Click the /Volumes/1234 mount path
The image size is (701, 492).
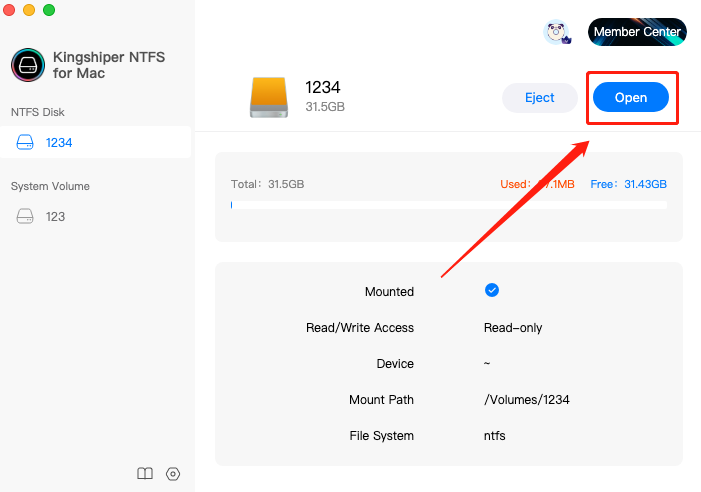[x=527, y=399]
